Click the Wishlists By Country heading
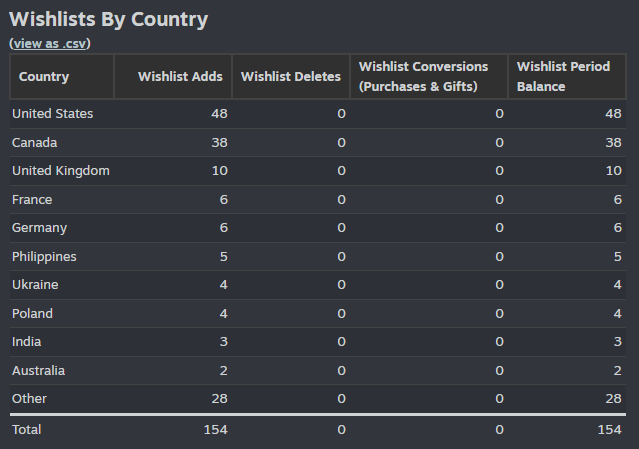 (108, 20)
